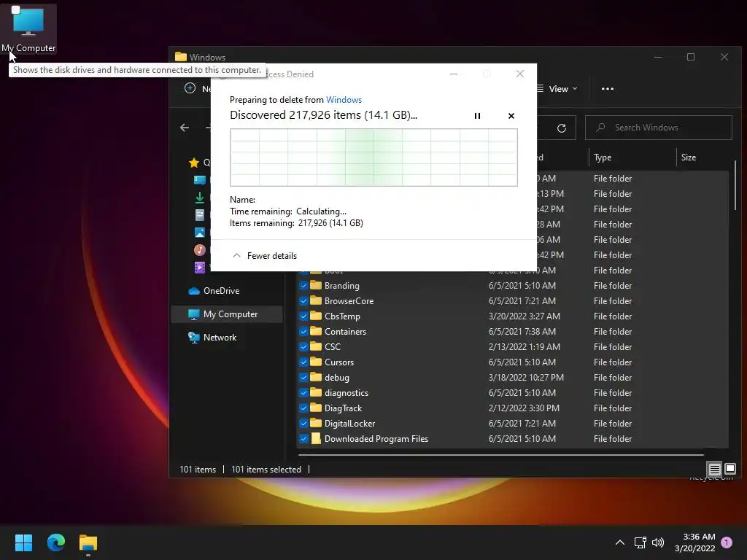Image resolution: width=747 pixels, height=560 pixels.
Task: Collapse dialog with Fewer details
Action: (x=264, y=256)
